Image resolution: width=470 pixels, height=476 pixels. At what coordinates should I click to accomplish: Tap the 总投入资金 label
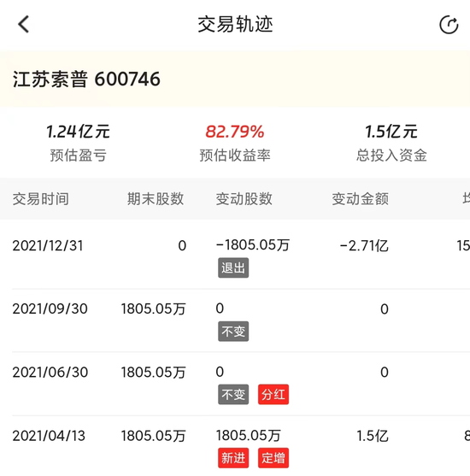pos(391,156)
